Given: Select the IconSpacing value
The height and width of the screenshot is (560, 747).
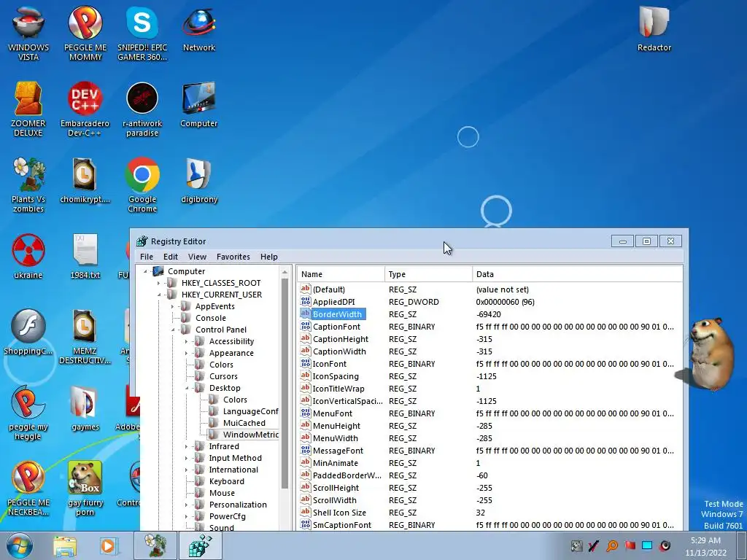Looking at the screenshot, I should [x=336, y=376].
